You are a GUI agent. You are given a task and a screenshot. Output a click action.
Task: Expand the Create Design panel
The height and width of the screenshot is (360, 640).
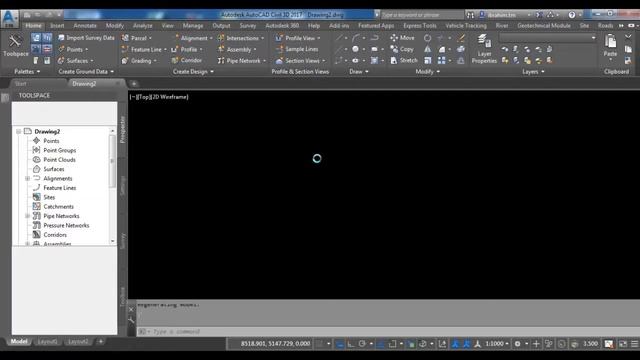click(x=193, y=71)
